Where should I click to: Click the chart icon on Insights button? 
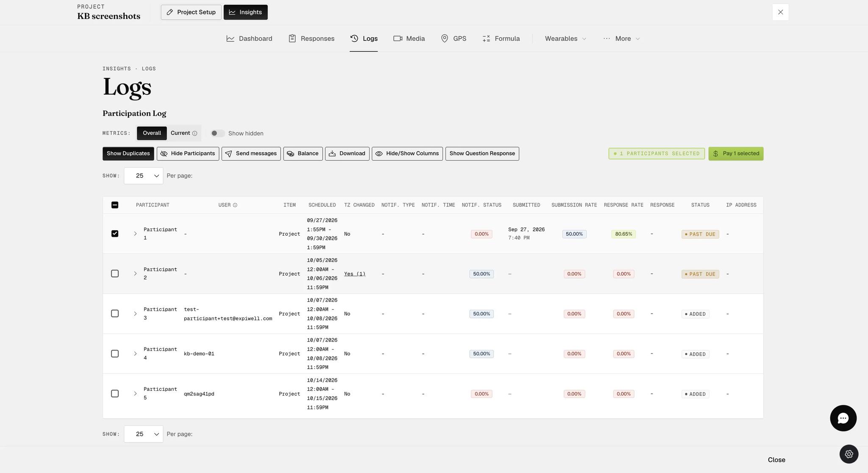pos(232,12)
